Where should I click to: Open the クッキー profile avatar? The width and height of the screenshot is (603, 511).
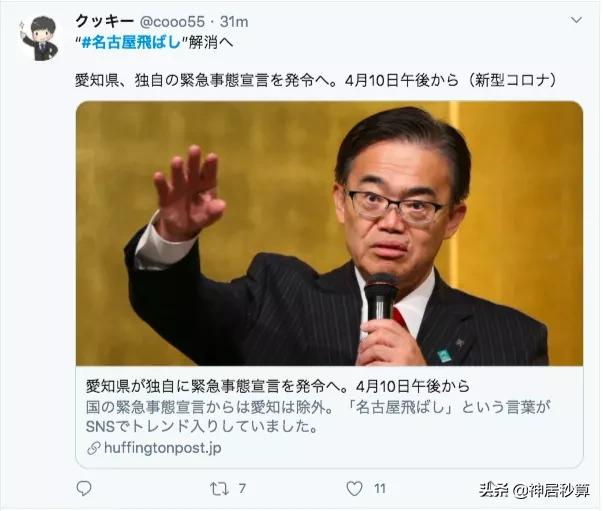click(40, 38)
